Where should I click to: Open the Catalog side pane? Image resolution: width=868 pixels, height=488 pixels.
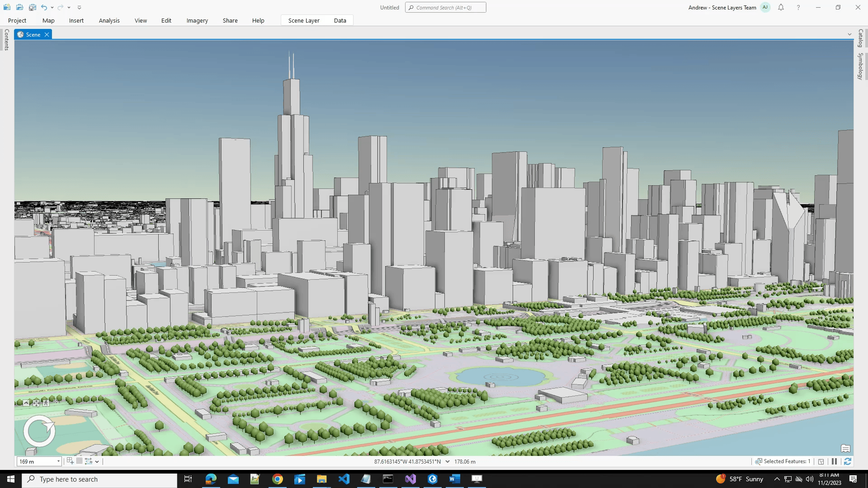coord(861,38)
